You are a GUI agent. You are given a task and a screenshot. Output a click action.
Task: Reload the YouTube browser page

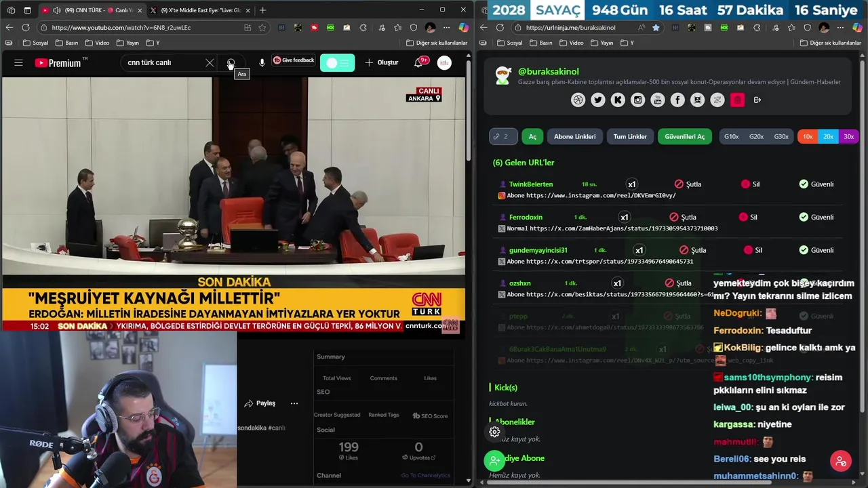tap(25, 27)
